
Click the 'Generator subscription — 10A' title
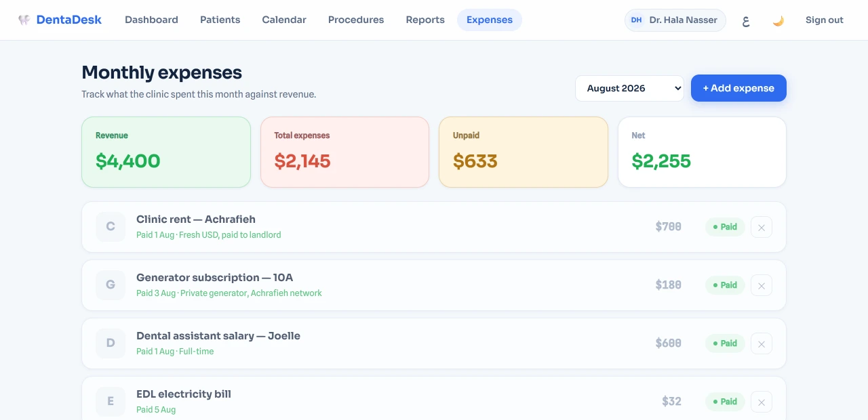coord(215,278)
